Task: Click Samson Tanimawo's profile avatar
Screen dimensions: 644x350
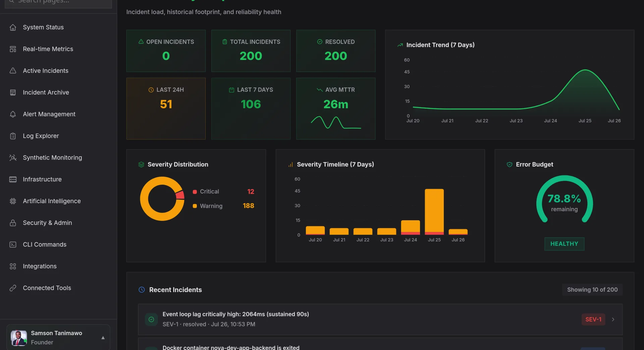Action: click(19, 338)
